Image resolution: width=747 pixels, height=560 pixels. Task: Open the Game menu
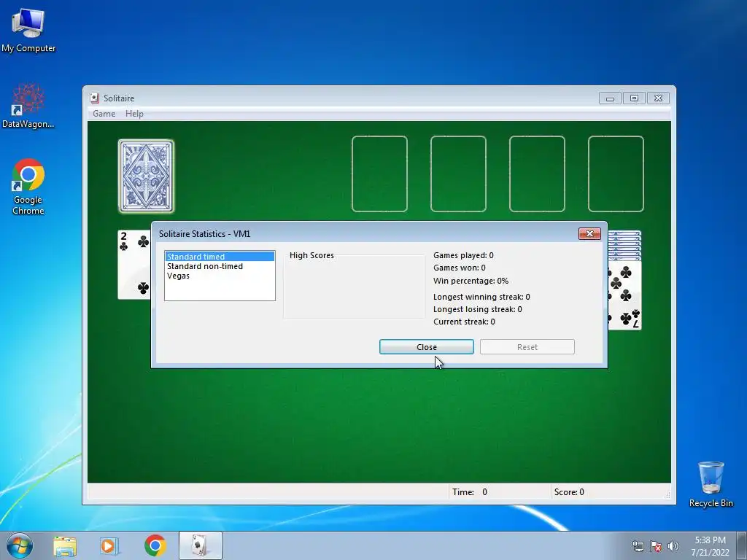[x=104, y=113]
